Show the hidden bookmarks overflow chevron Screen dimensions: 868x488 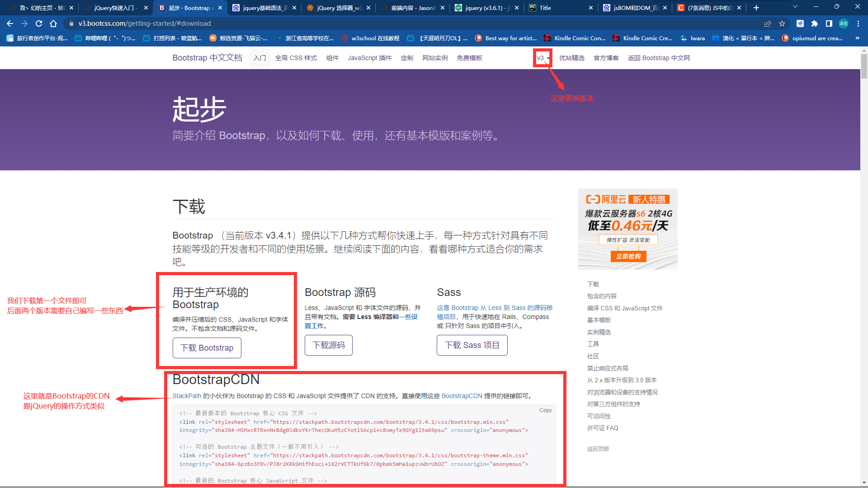click(857, 38)
